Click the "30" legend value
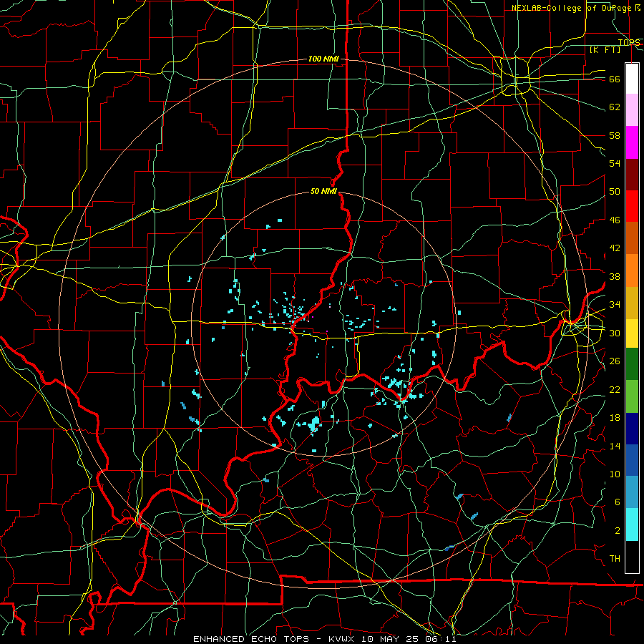This screenshot has height=644, width=644. 615,333
